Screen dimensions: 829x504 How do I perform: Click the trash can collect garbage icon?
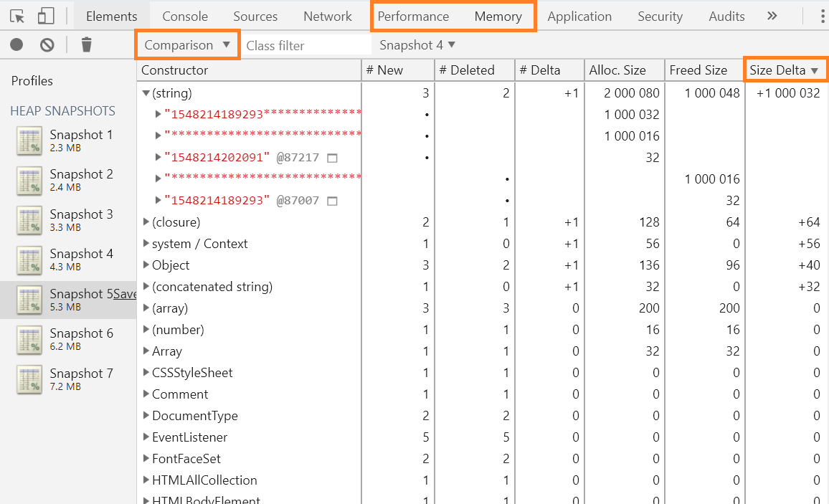(87, 45)
